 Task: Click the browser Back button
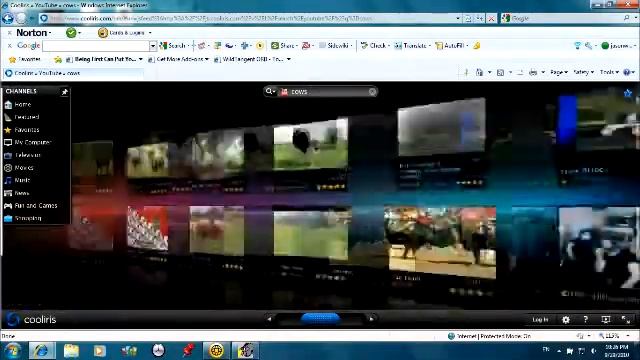point(7,18)
